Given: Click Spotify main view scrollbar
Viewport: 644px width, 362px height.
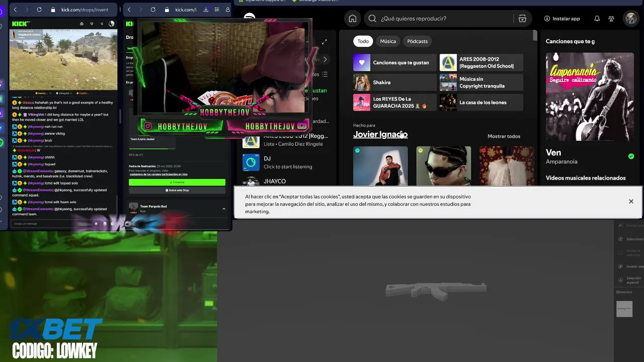Looking at the screenshot, I should (535, 36).
